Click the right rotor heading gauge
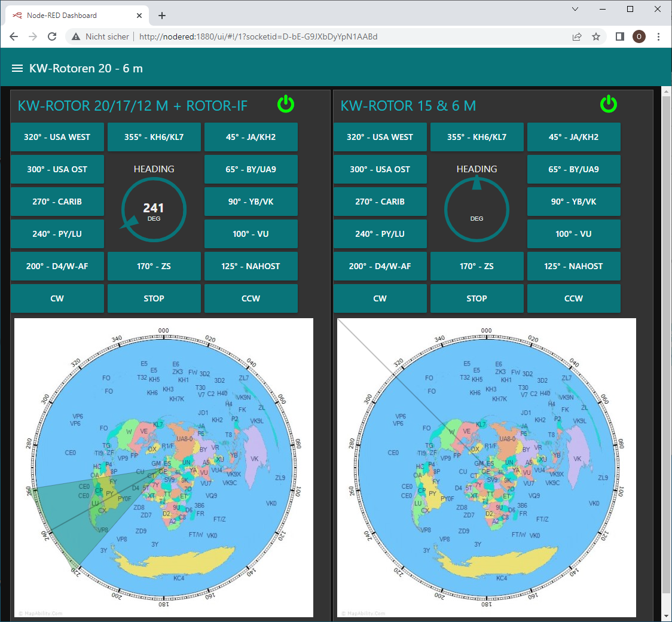 click(x=476, y=209)
